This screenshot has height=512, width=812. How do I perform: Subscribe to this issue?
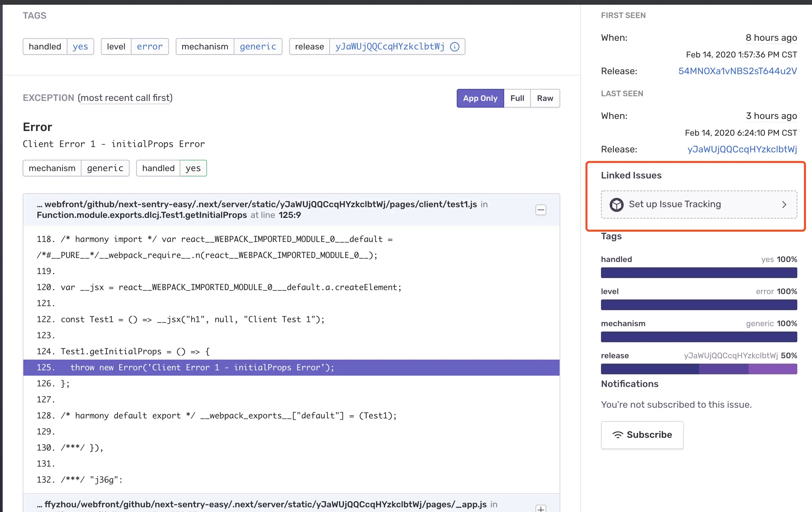click(642, 435)
